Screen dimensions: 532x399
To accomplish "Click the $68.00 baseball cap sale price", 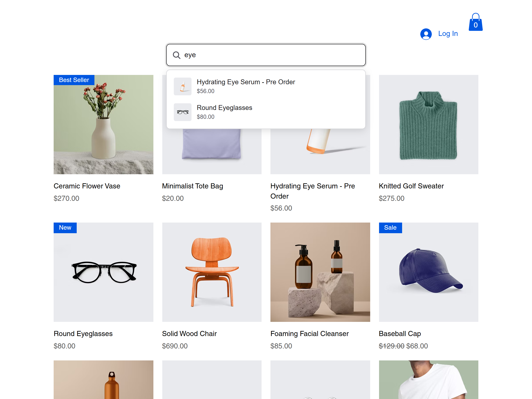I will 417,346.
